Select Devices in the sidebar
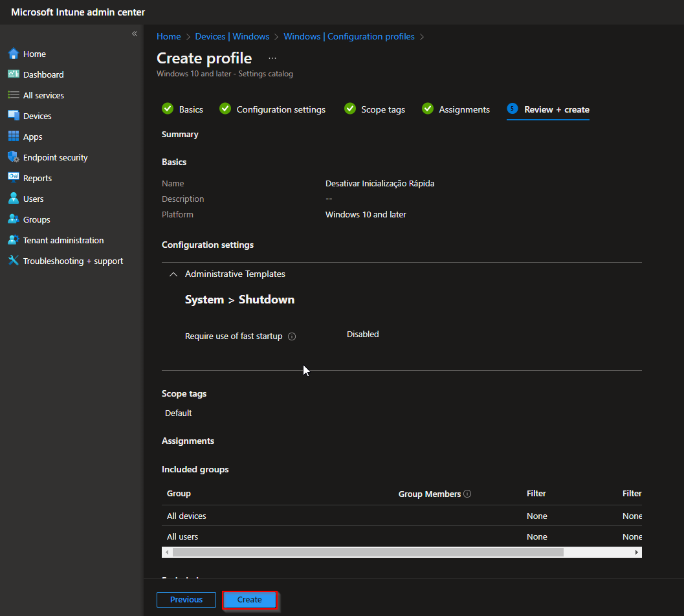The image size is (684, 616). [37, 116]
